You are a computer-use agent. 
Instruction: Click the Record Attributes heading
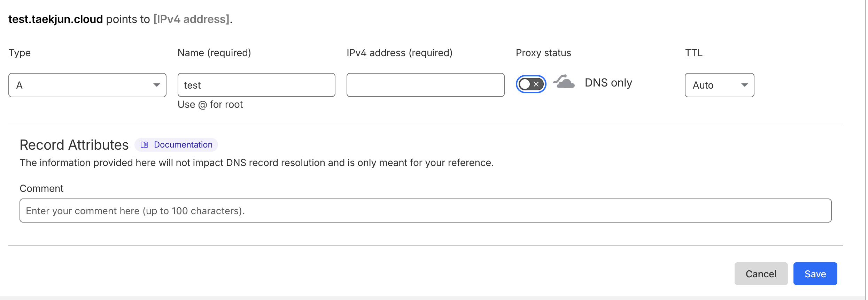coord(74,145)
